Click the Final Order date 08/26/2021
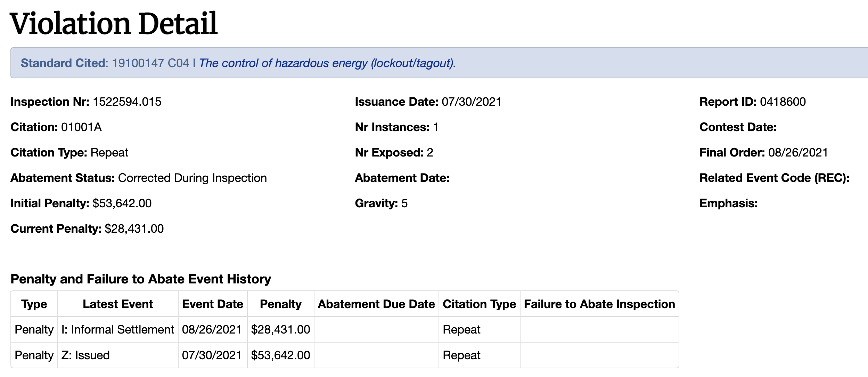The width and height of the screenshot is (868, 377). tap(798, 152)
